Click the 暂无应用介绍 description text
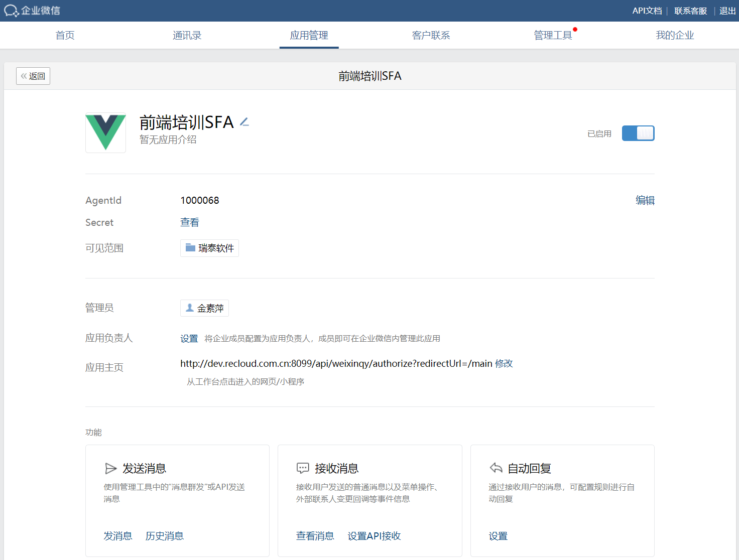739x560 pixels. click(168, 139)
